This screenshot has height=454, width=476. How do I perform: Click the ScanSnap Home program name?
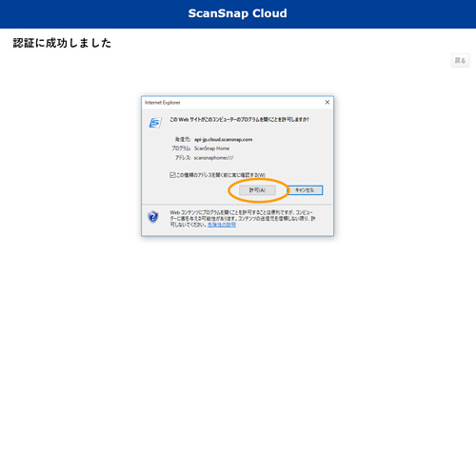point(211,148)
